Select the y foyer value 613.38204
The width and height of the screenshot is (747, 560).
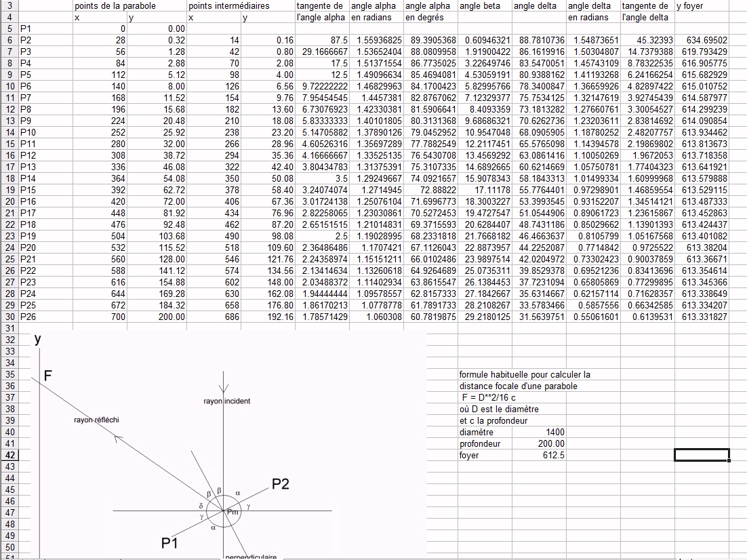(702, 248)
